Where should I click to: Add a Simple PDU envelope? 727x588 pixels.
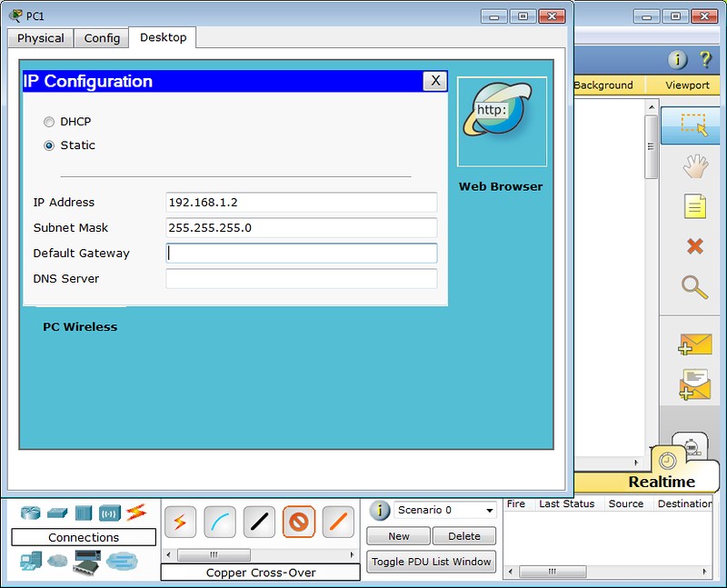694,344
